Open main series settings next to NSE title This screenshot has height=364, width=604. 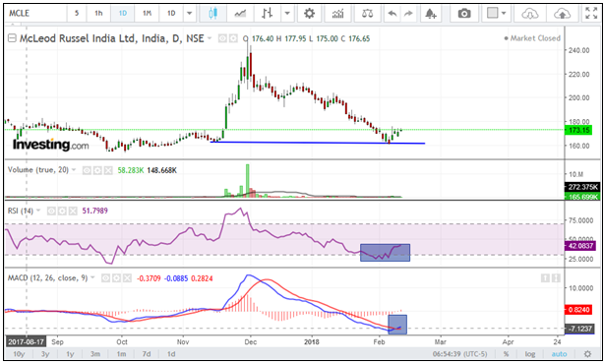coord(233,38)
